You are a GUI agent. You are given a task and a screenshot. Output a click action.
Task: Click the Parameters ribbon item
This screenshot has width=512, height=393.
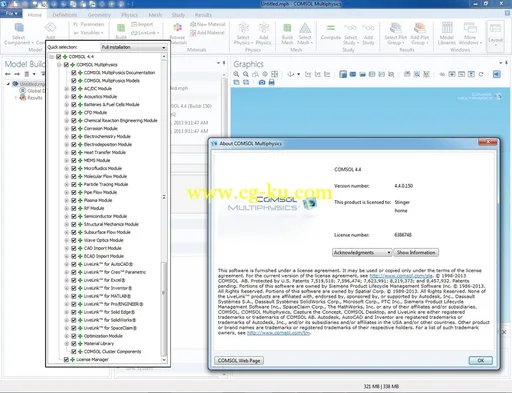(x=89, y=24)
